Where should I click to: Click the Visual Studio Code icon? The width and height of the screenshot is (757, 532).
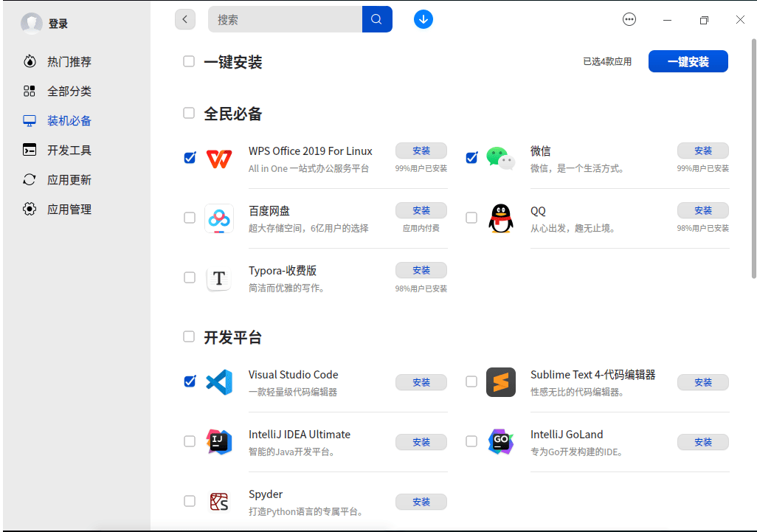pos(218,381)
